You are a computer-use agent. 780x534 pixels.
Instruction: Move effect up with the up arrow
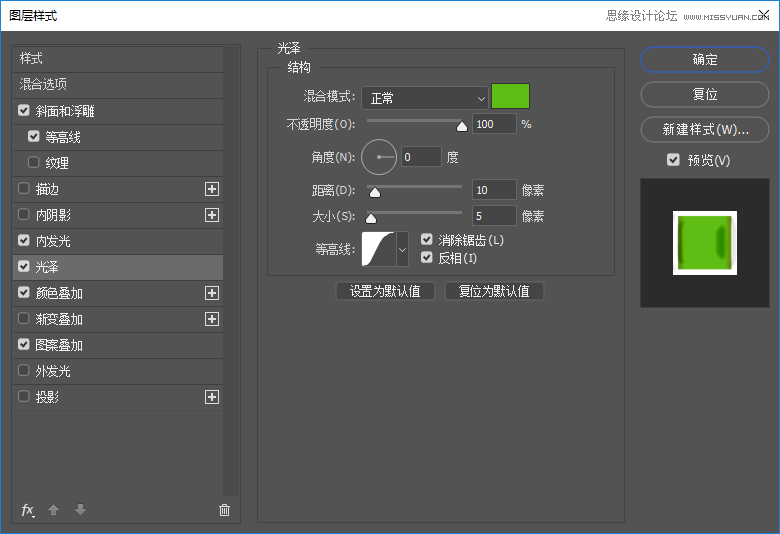coord(54,510)
